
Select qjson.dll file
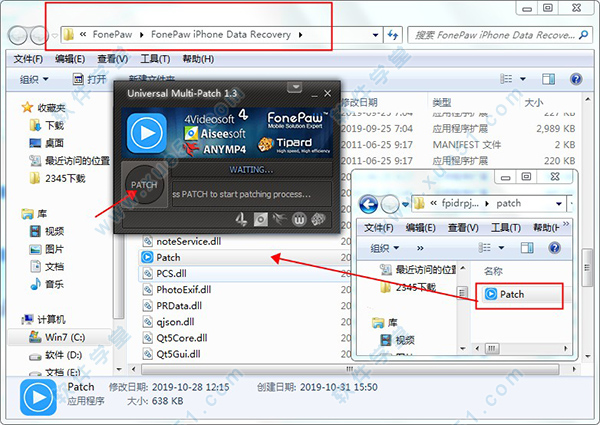[175, 322]
